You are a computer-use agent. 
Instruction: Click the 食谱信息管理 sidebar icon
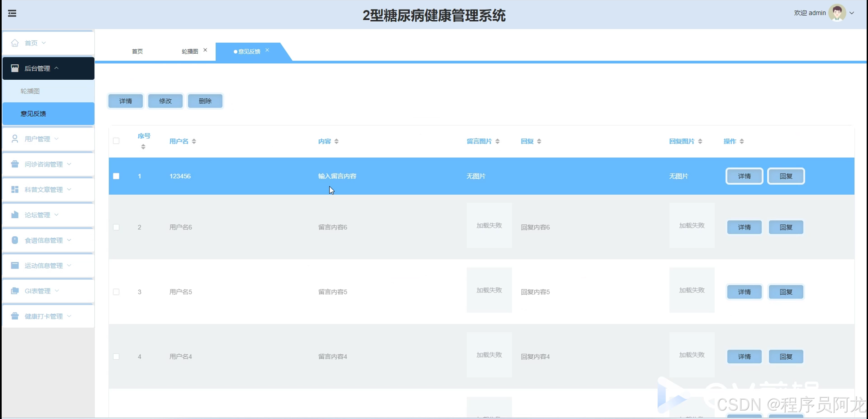pos(15,240)
